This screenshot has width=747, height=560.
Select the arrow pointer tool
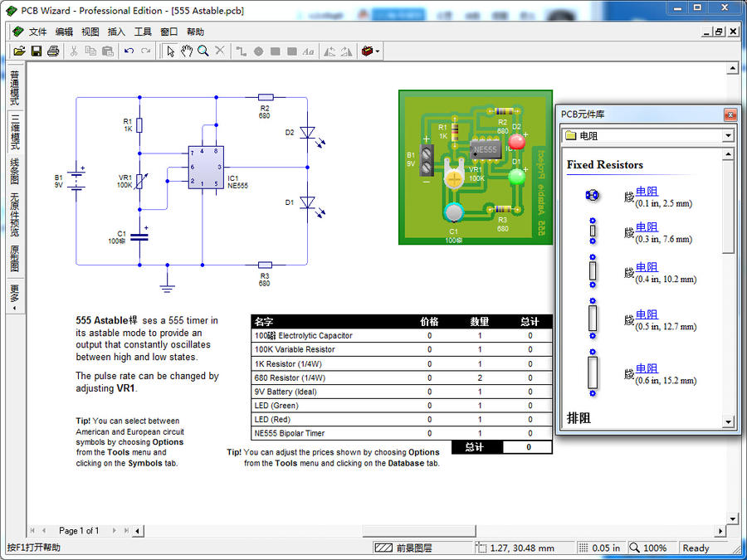170,51
